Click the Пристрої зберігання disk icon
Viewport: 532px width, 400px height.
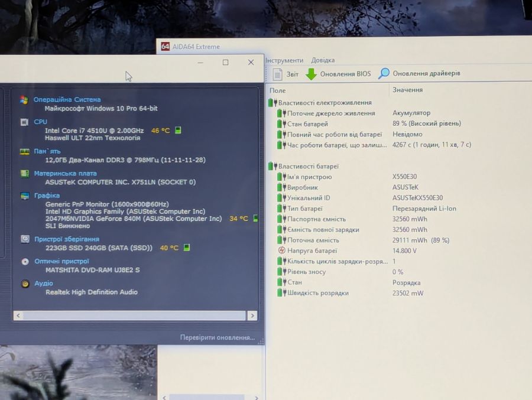tap(25, 239)
